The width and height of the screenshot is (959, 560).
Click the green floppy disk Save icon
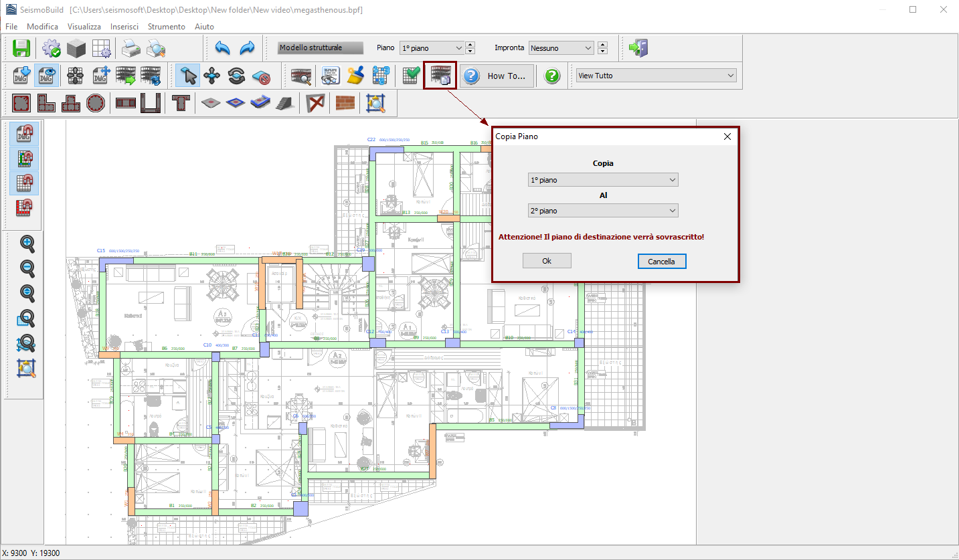point(21,48)
